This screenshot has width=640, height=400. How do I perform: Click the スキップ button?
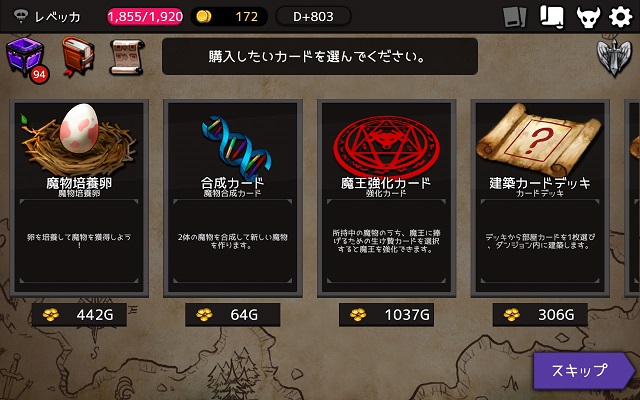584,371
